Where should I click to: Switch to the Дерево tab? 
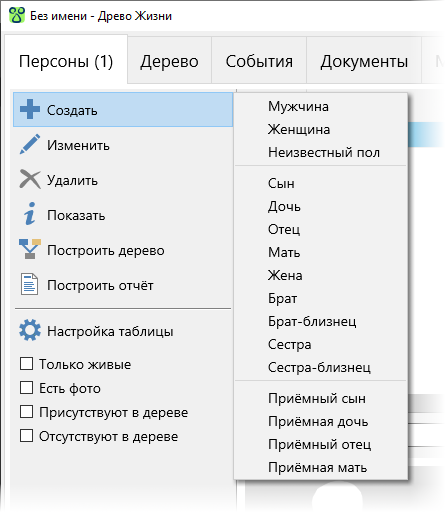(x=169, y=61)
